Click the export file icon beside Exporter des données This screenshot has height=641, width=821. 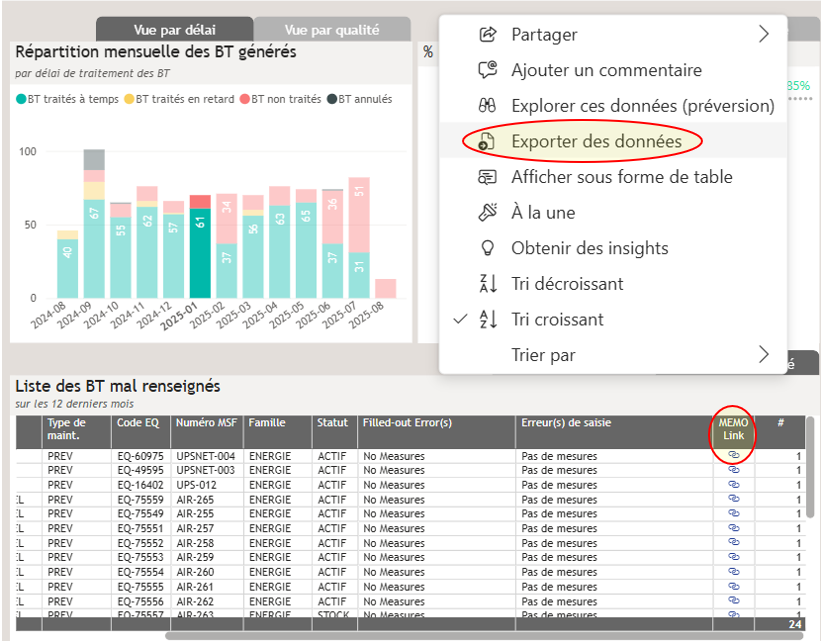point(488,142)
